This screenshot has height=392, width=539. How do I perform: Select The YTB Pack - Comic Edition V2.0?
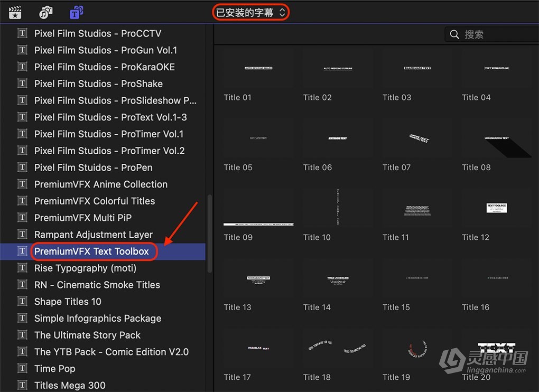pyautogui.click(x=103, y=352)
